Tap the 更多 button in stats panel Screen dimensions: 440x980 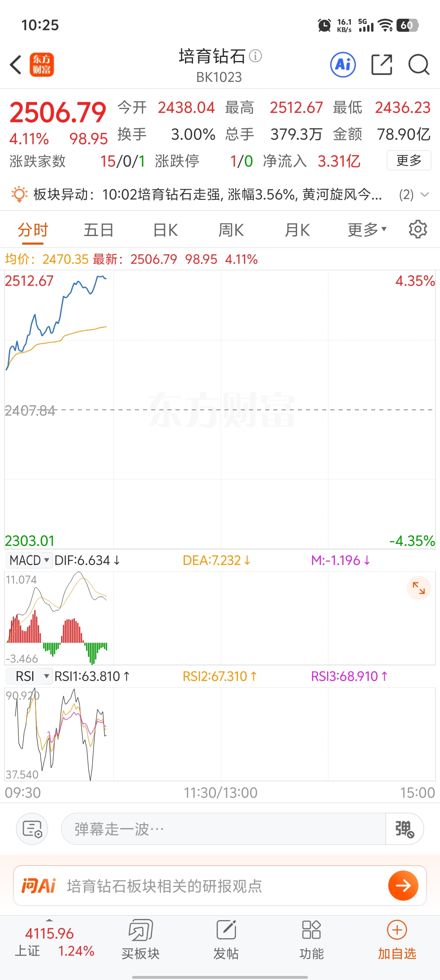point(409,161)
